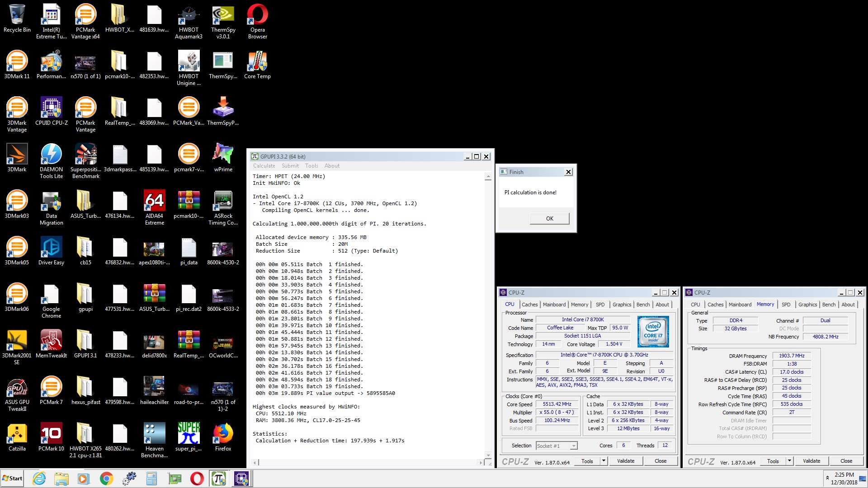Expand the Socket #1 selection dropdown
The height and width of the screenshot is (488, 868).
point(573,446)
